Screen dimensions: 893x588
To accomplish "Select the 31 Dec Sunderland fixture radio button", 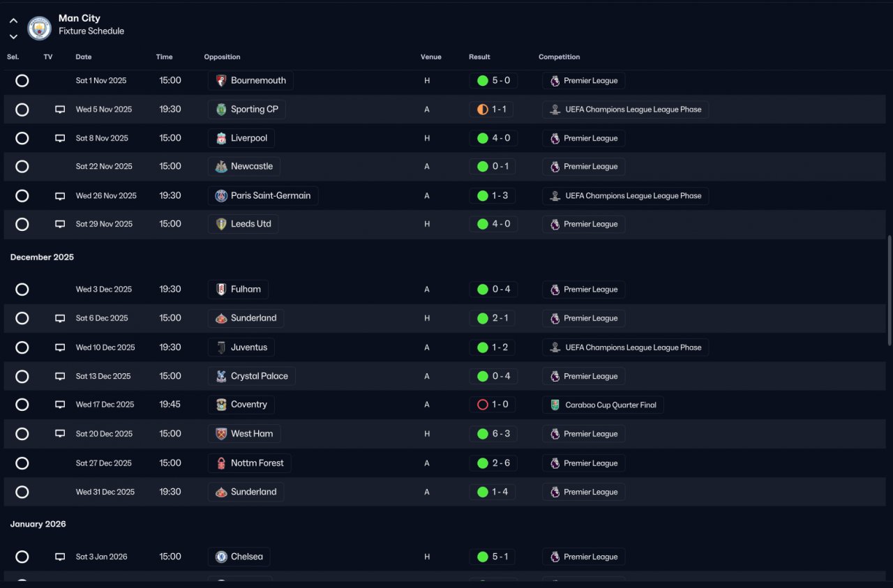I will tap(22, 492).
